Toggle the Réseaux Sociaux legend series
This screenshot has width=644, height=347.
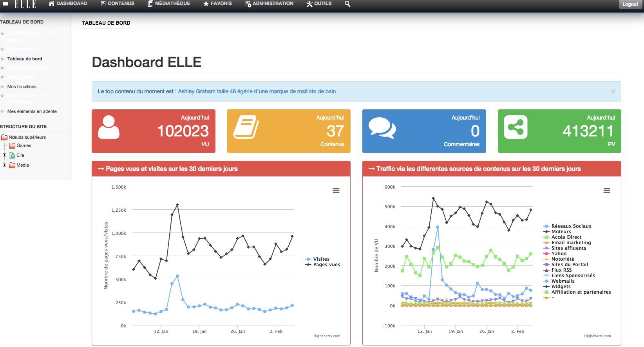coord(567,226)
